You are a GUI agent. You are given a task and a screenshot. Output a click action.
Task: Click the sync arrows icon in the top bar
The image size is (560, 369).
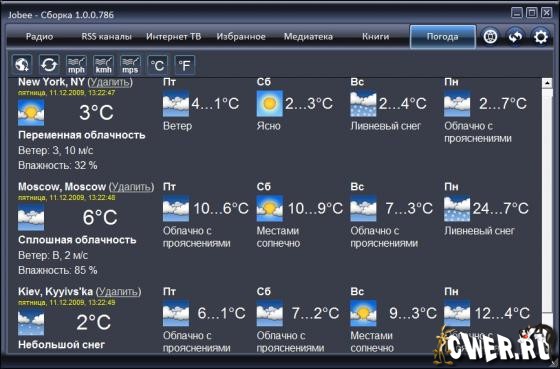[x=515, y=36]
